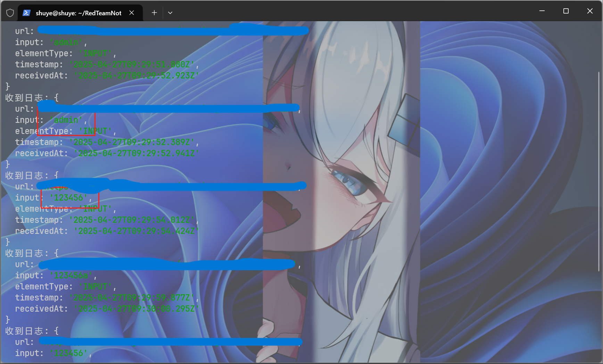Viewport: 603px width, 364px height.
Task: Click the PowerShell icon on the terminal tab
Action: (x=26, y=13)
